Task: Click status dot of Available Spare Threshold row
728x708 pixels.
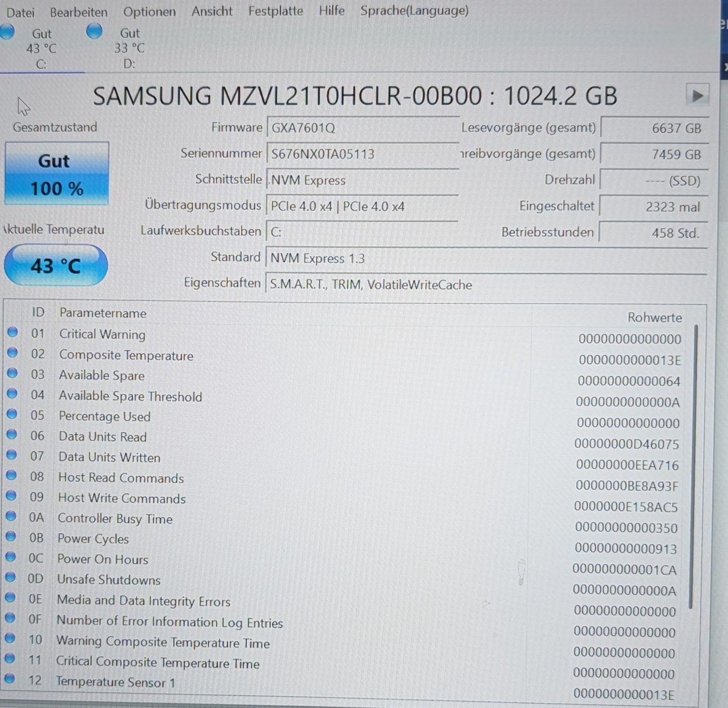Action: 12,393
